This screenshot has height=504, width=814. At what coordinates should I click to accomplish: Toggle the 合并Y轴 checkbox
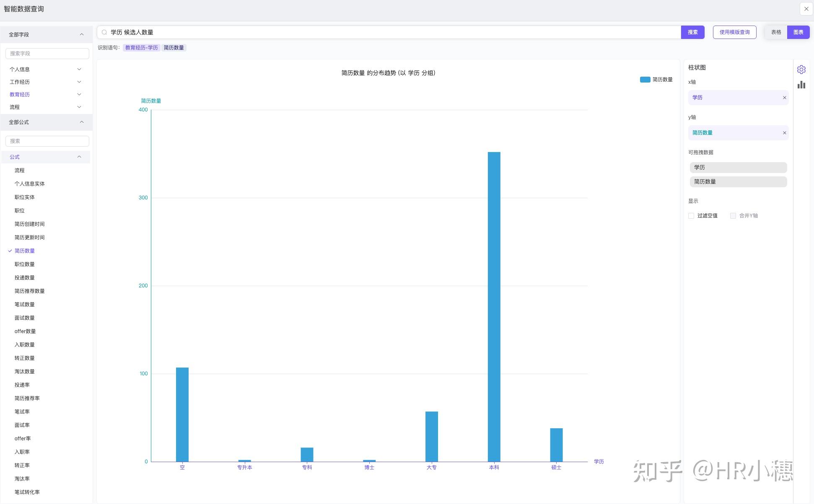[x=733, y=216]
